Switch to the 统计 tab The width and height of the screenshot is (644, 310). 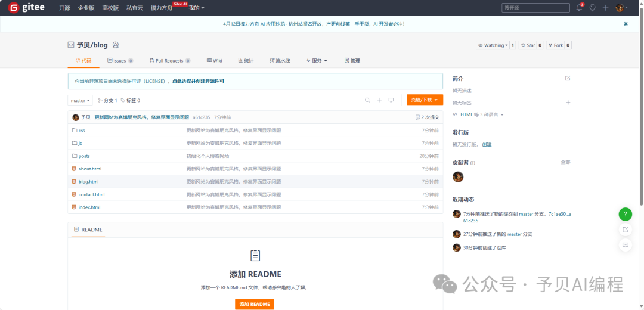(246, 61)
